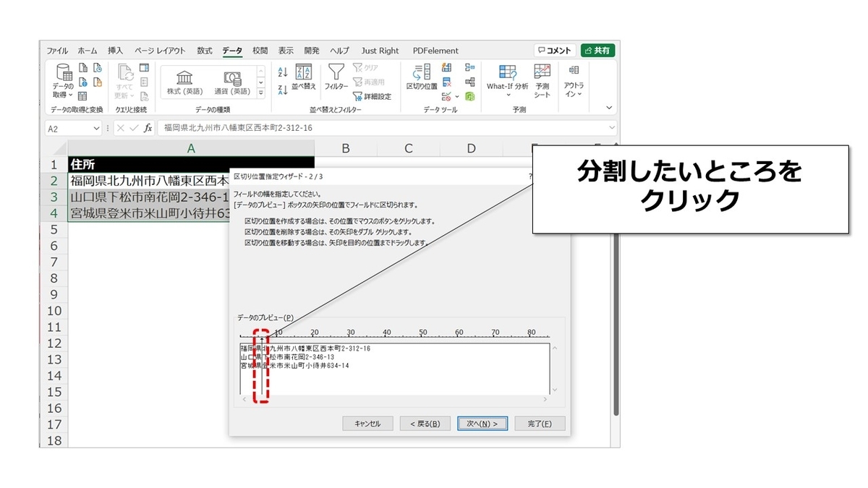Expand the Name Box dropdown next to A2
The width and height of the screenshot is (868, 488).
coord(97,128)
